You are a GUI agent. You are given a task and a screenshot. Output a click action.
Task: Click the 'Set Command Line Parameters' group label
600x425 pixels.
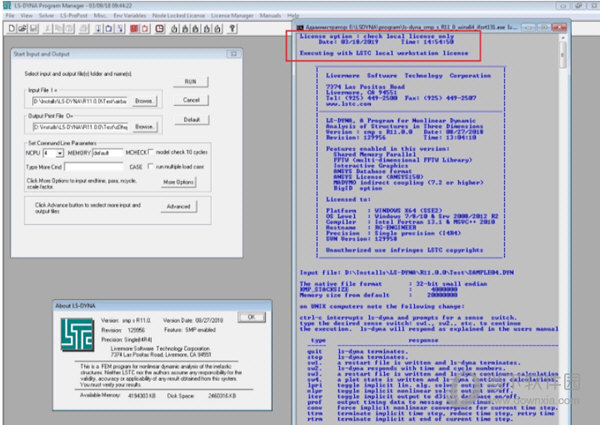click(x=62, y=143)
